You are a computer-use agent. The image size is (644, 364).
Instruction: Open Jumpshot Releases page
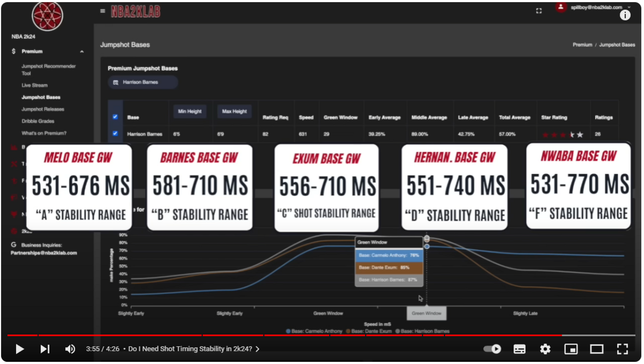pyautogui.click(x=43, y=109)
